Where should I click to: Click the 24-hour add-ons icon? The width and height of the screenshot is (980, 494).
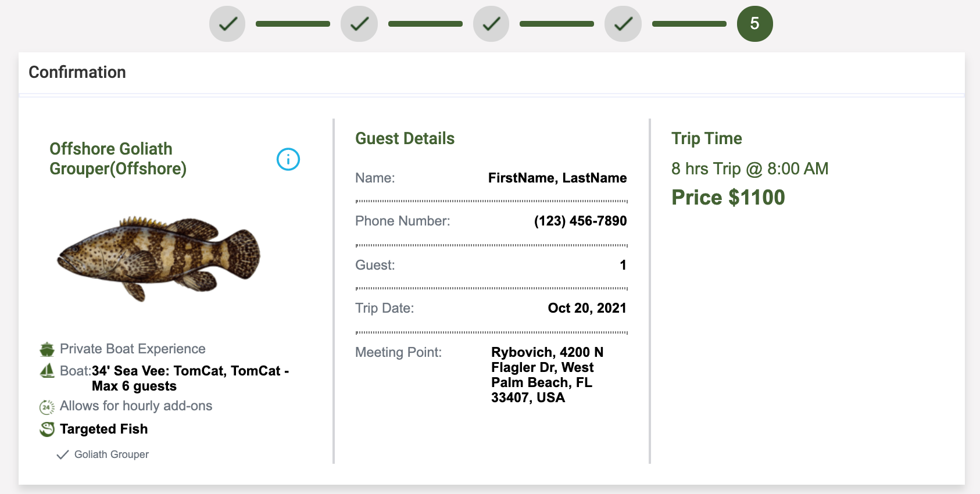(x=47, y=407)
